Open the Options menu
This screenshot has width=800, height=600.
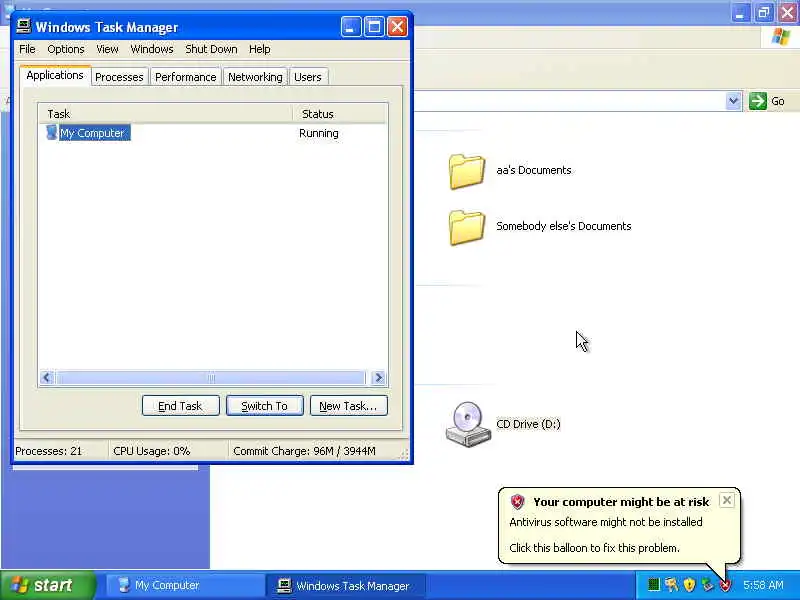66,49
